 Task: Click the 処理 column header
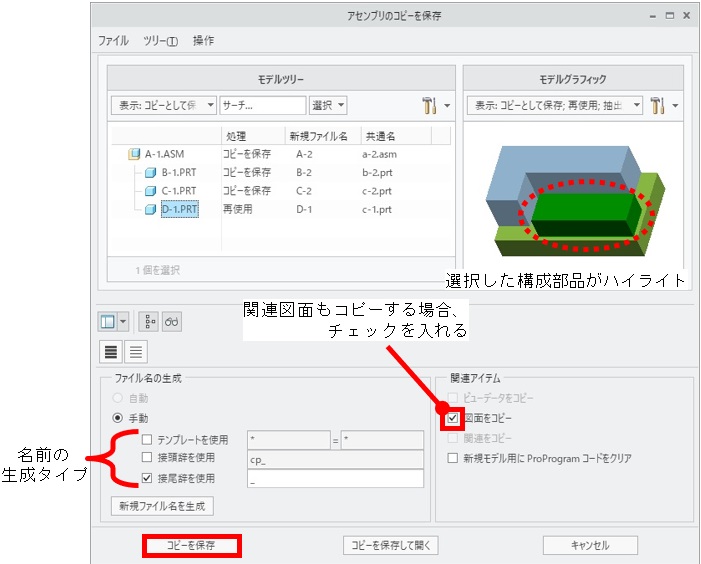click(x=253, y=136)
